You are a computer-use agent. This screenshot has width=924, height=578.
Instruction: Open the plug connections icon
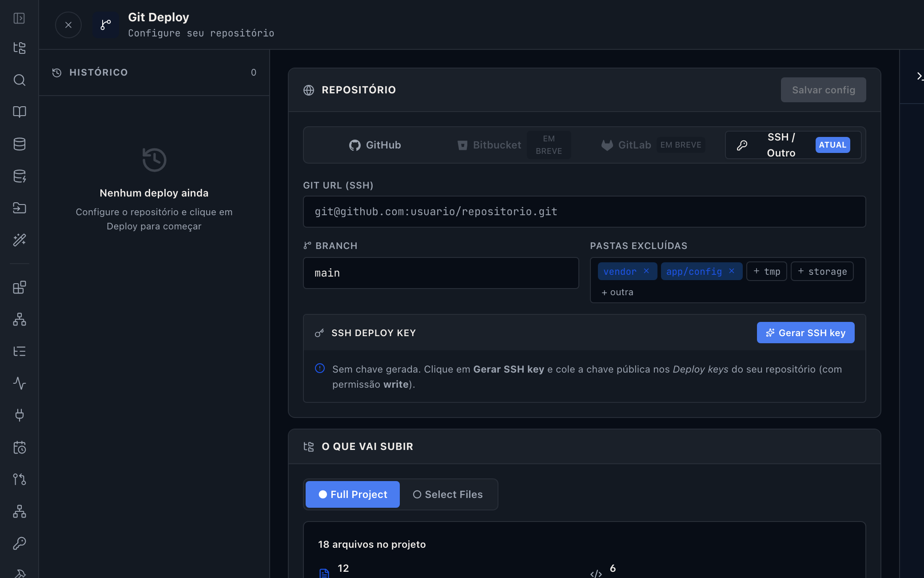(19, 415)
